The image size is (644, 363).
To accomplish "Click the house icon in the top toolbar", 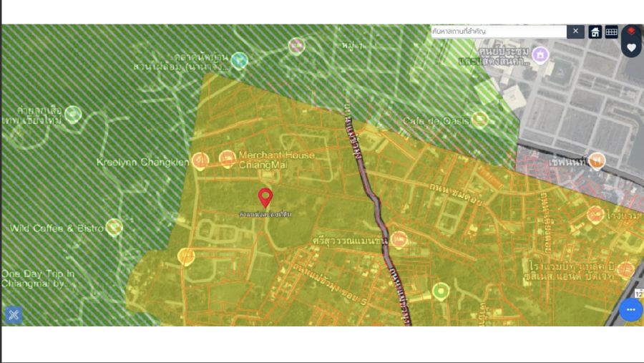I will 595,32.
